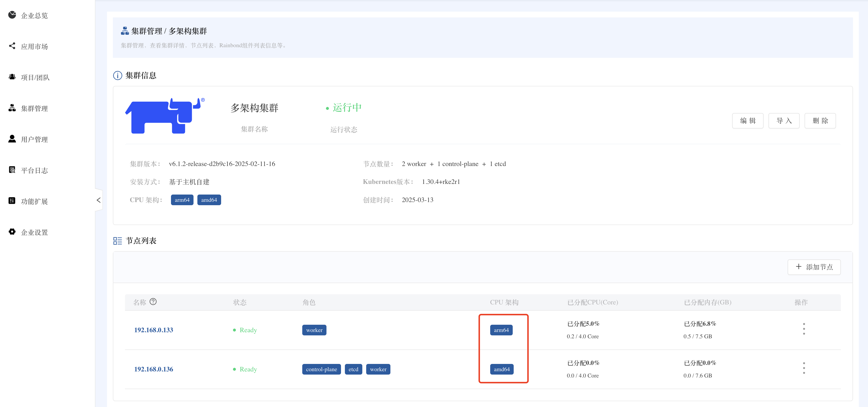This screenshot has height=407, width=868.
Task: Open actions menu for node 192.168.0.136
Action: pos(804,368)
